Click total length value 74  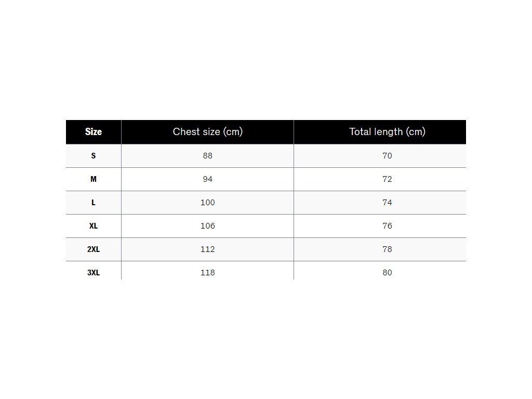[387, 203]
